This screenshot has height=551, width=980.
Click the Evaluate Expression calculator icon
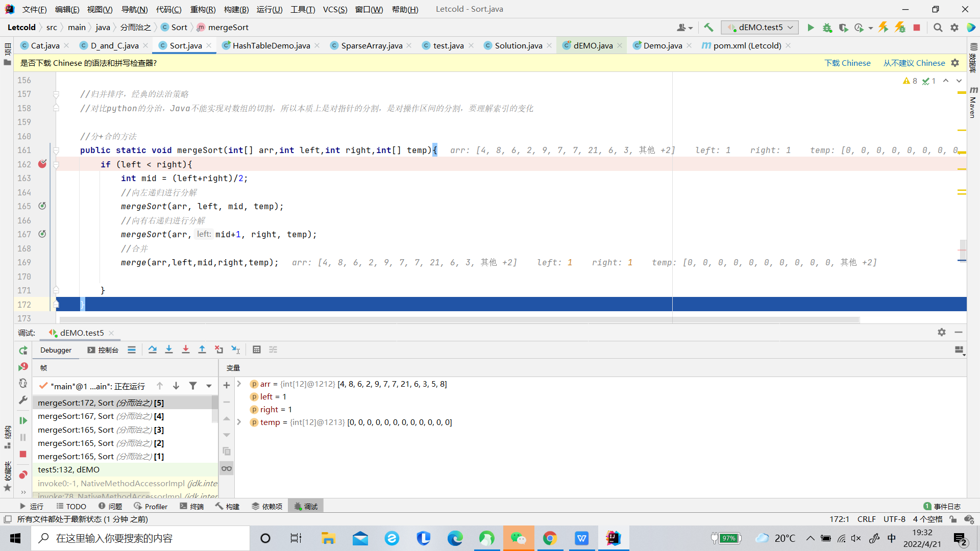(257, 349)
